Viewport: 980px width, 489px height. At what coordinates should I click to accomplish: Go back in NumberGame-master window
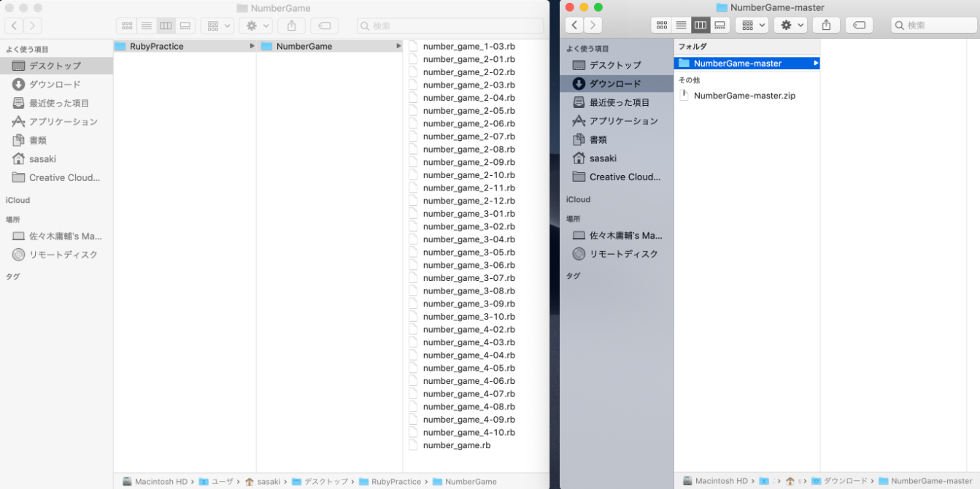tap(574, 25)
